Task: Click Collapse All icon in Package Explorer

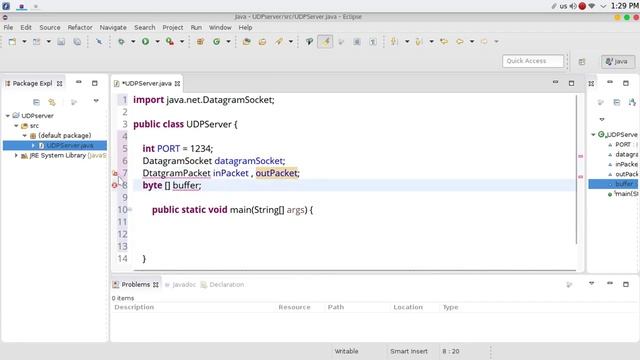Action: point(36,102)
